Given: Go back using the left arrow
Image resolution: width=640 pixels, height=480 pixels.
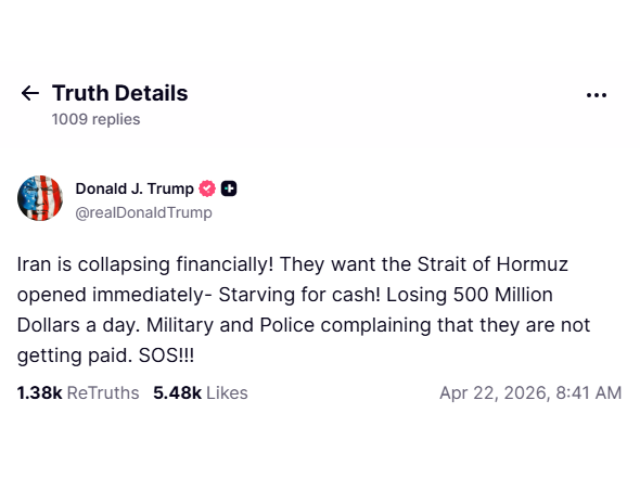Looking at the screenshot, I should click(x=30, y=94).
